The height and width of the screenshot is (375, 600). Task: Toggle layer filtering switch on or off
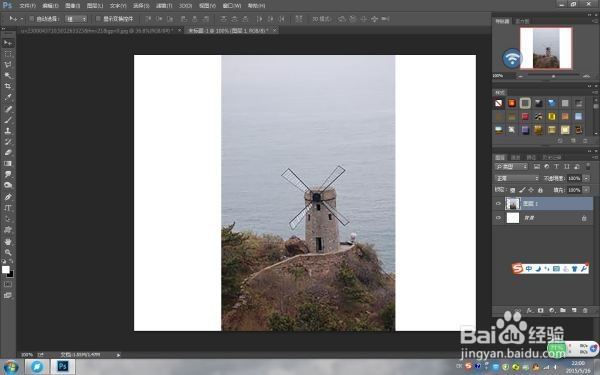[x=588, y=167]
